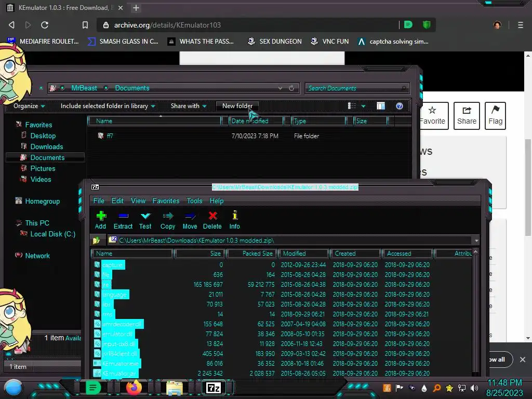Open a new browser tab
The image size is (532, 399).
coord(136,8)
